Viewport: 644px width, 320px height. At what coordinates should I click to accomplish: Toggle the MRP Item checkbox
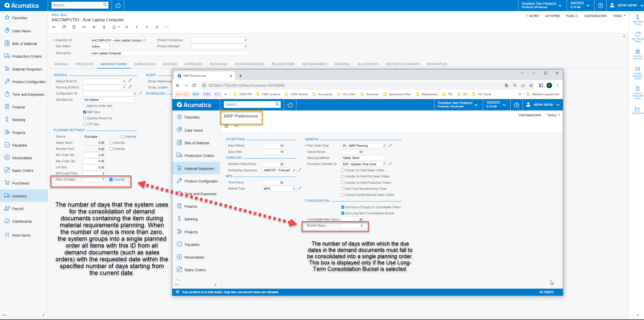[85, 112]
